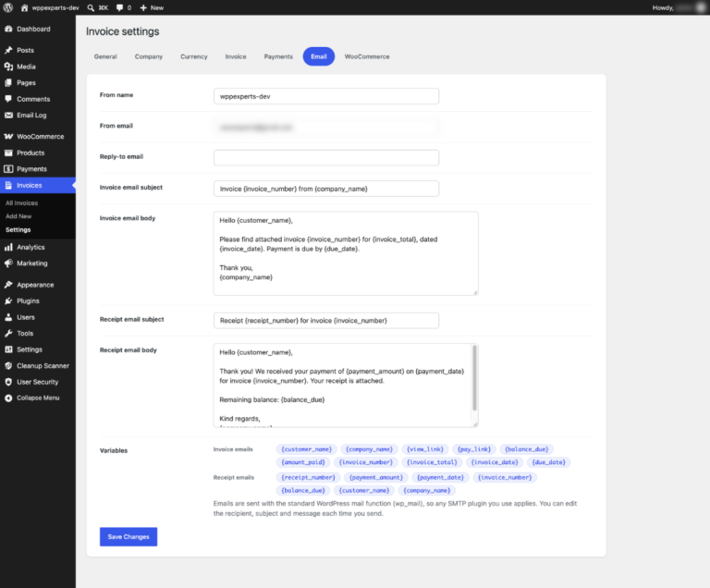Switch to the WooCommerce tab
This screenshot has height=588, width=710.
point(367,56)
